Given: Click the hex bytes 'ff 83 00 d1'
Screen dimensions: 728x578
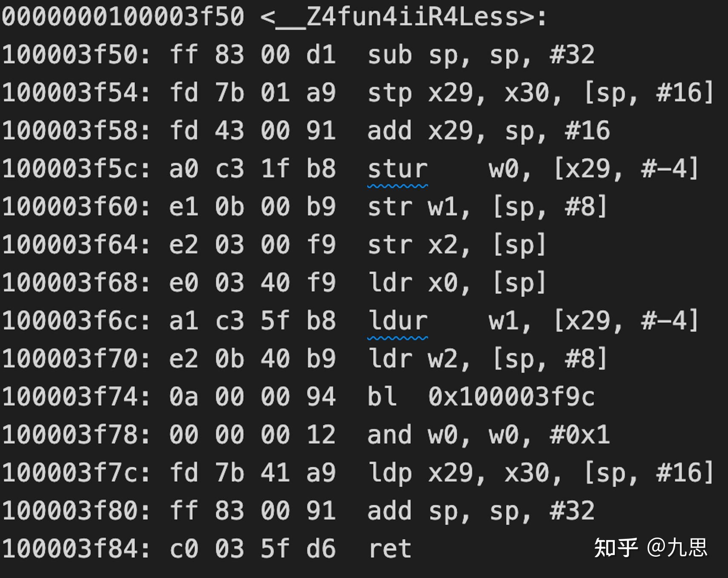Looking at the screenshot, I should point(253,55).
